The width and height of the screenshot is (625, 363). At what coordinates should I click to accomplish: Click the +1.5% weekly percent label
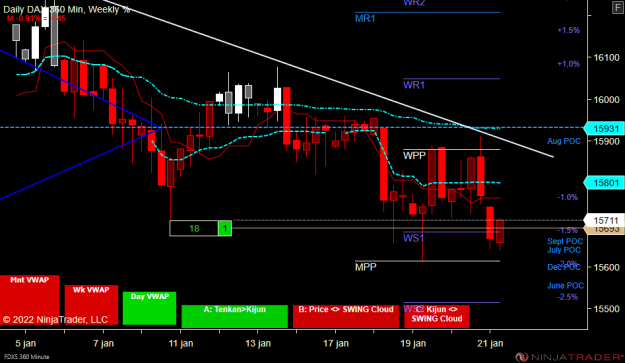click(568, 30)
